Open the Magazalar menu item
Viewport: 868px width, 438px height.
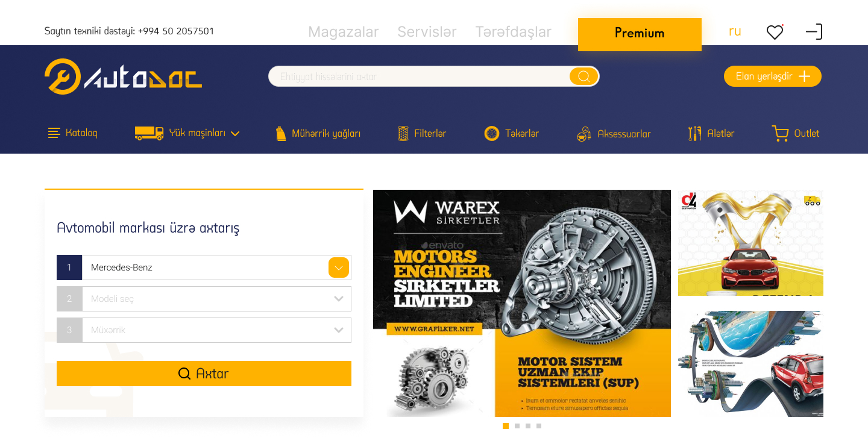[344, 32]
